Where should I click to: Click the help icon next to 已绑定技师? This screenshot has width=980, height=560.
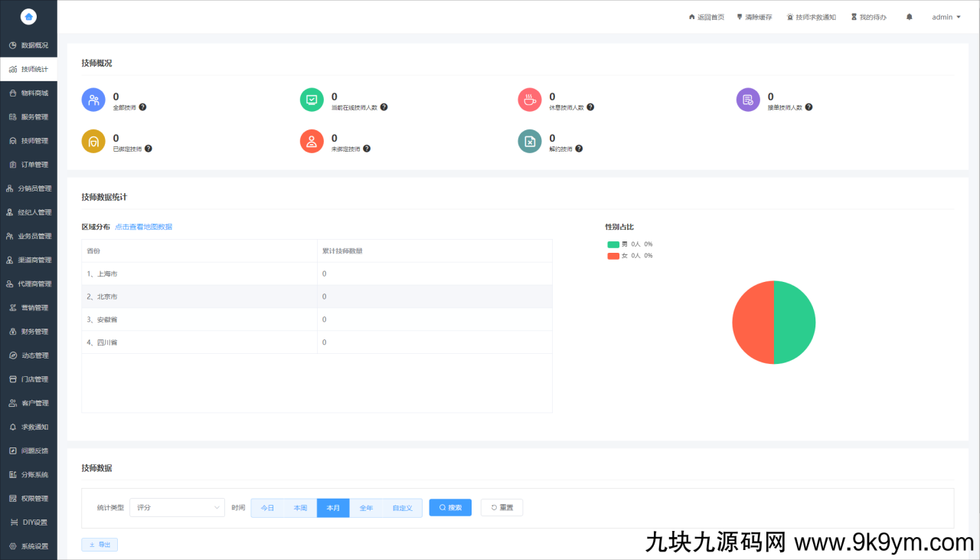click(149, 149)
